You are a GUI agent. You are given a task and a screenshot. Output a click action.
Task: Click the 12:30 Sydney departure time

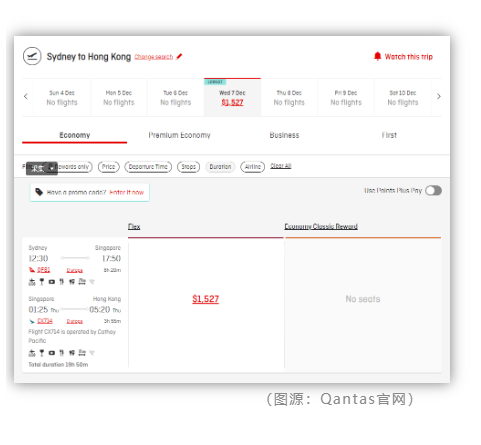38,258
